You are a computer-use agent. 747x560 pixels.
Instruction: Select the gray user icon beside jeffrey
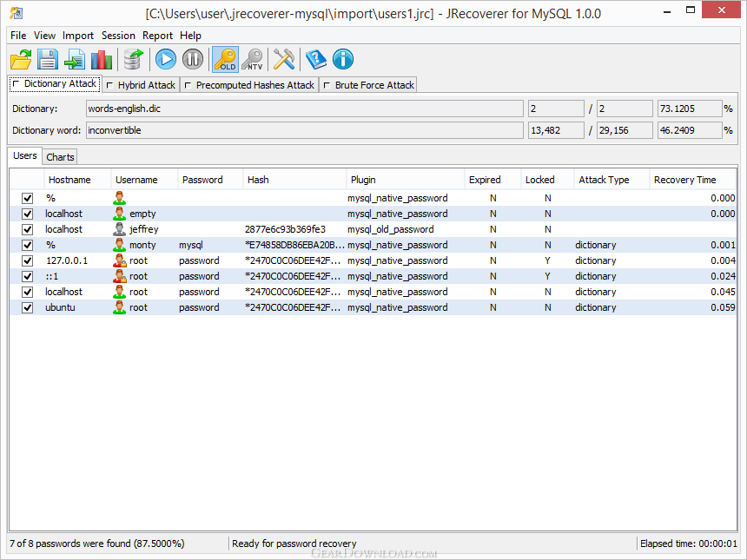pyautogui.click(x=119, y=229)
